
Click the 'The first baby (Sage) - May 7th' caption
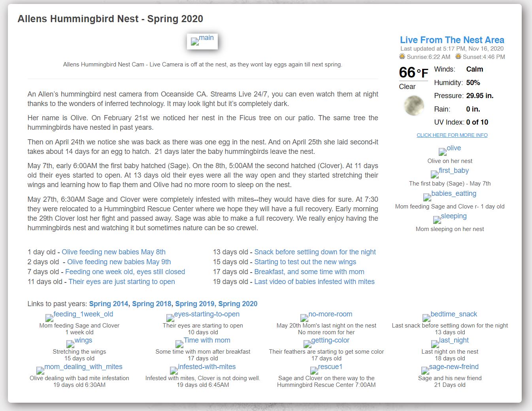[x=450, y=184]
